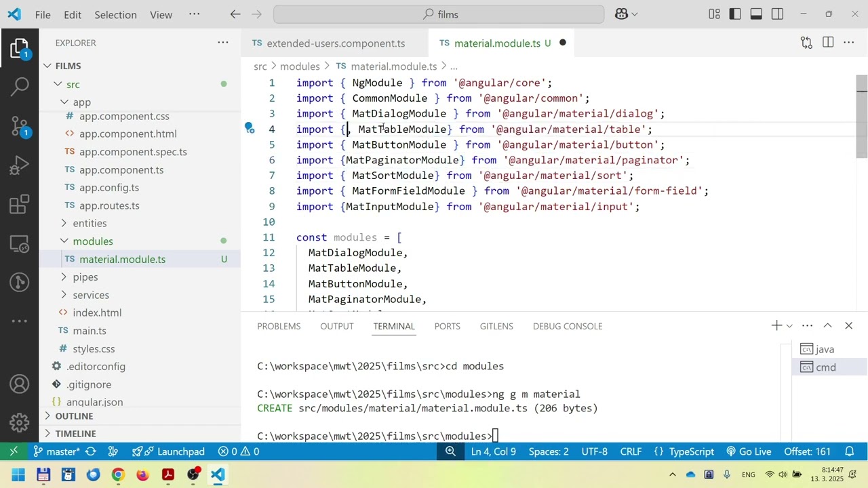Open the Search view in activity bar
This screenshot has height=488, width=868.
[19, 87]
